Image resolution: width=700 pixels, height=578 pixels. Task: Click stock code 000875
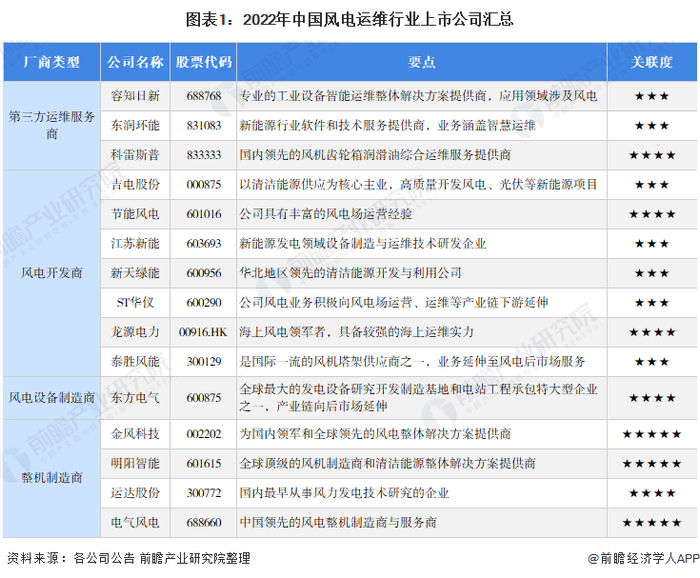click(204, 184)
